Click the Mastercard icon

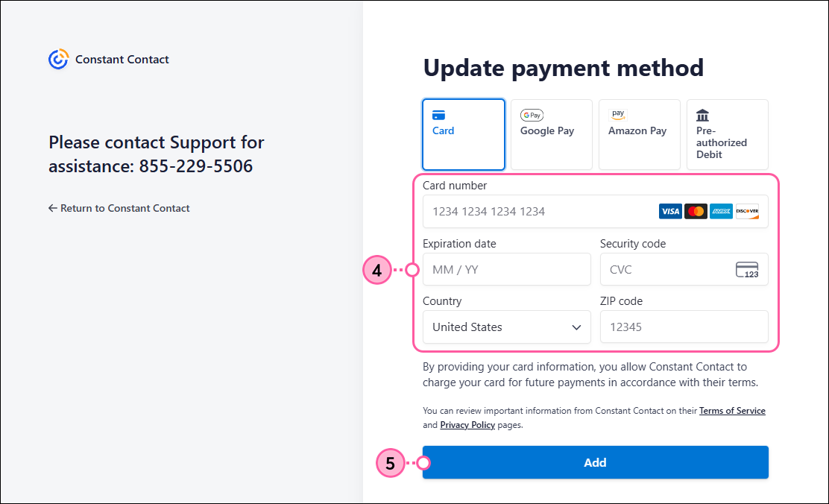695,211
